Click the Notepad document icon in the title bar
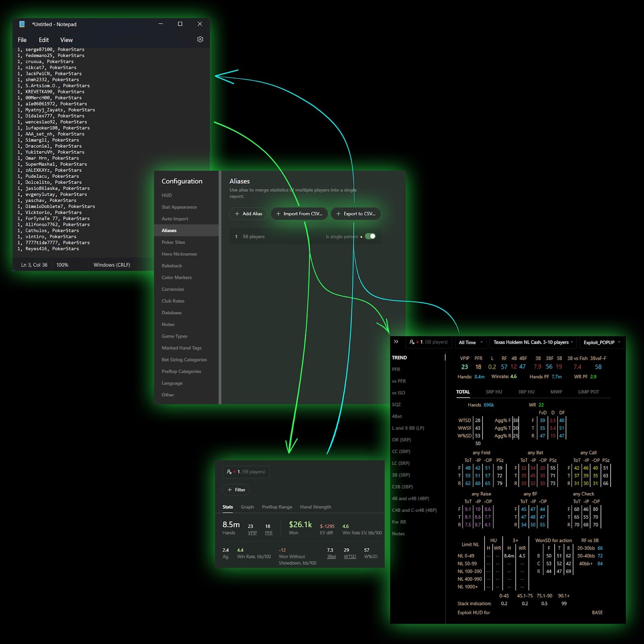 click(x=21, y=24)
